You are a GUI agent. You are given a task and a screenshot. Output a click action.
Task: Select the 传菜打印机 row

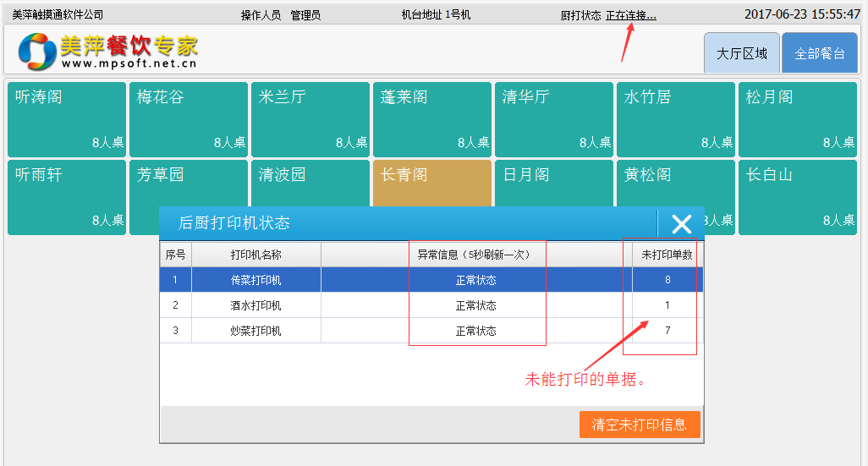[x=256, y=280]
